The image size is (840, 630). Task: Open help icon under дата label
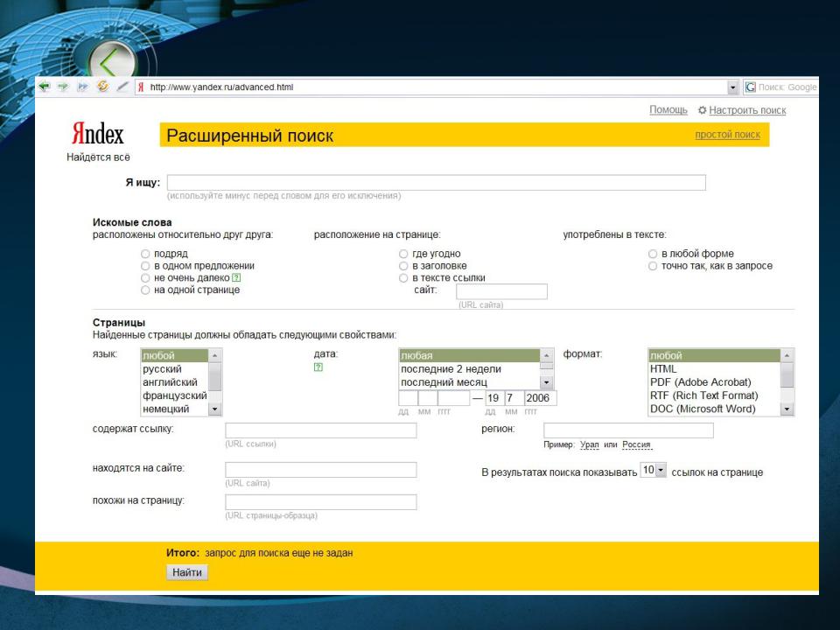pos(318,367)
